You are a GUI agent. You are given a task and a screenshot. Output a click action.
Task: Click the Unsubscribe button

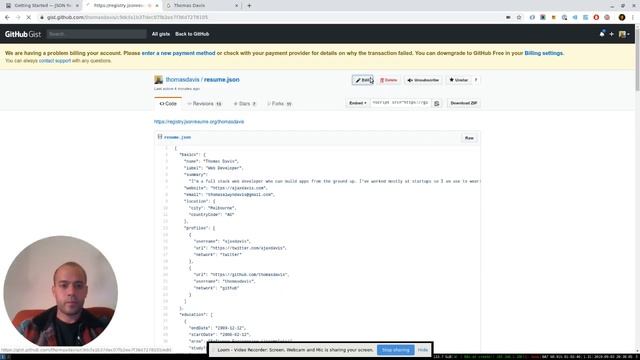(x=423, y=80)
